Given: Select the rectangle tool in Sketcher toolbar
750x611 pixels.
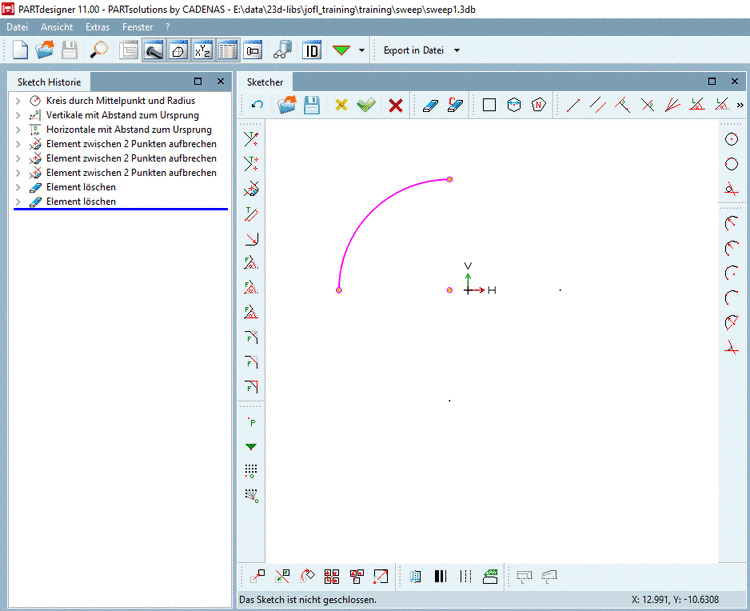Looking at the screenshot, I should (x=489, y=105).
